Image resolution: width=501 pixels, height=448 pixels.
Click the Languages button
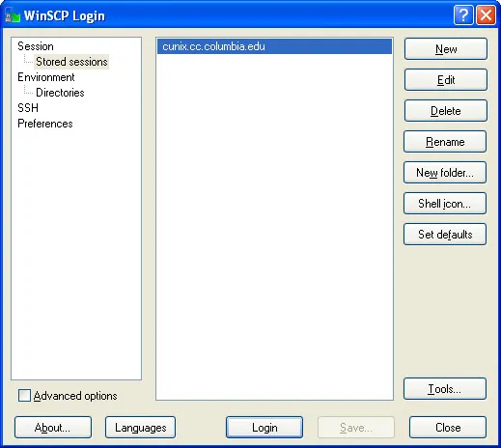140,428
